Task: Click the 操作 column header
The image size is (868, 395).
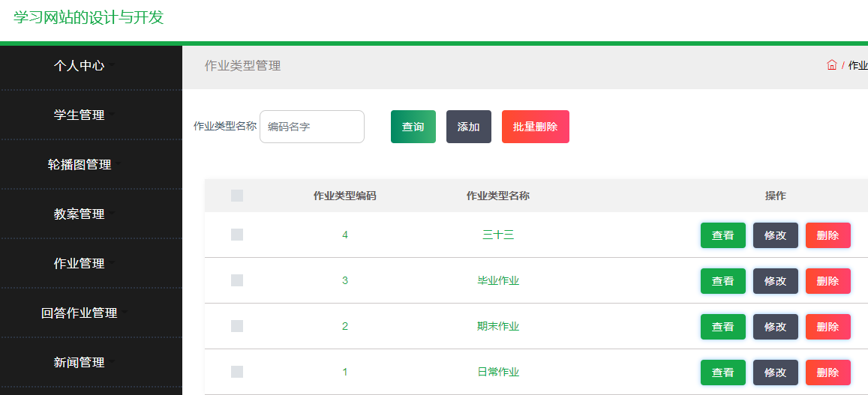Action: point(776,196)
